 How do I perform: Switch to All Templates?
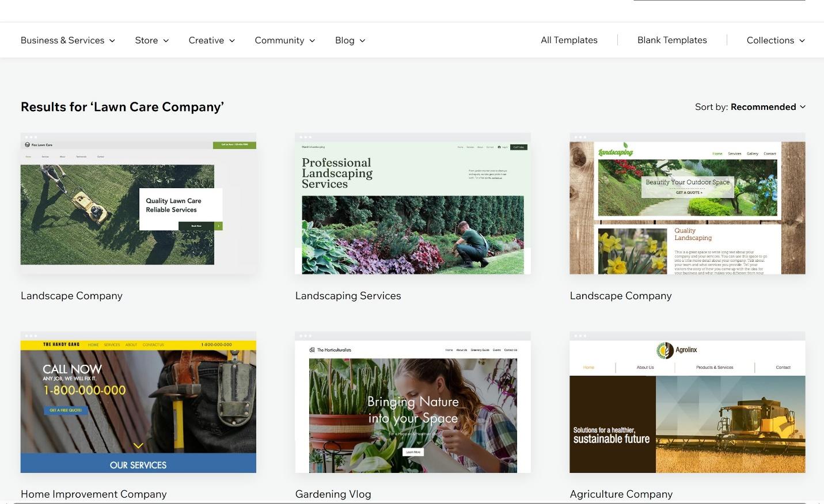569,40
